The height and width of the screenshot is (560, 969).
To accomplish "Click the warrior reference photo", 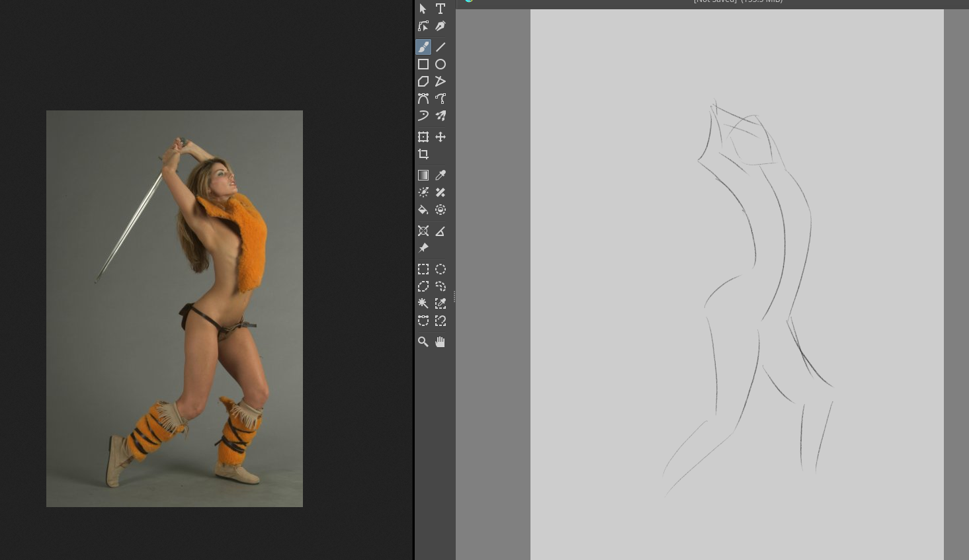I will (x=175, y=308).
